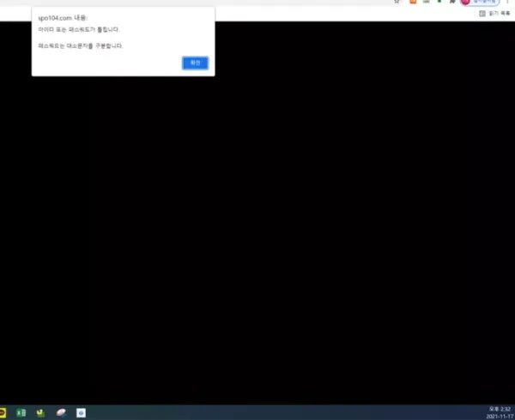Click the blue 확인 button in the alert
Viewport: 515px width, 420px height.
pos(195,63)
